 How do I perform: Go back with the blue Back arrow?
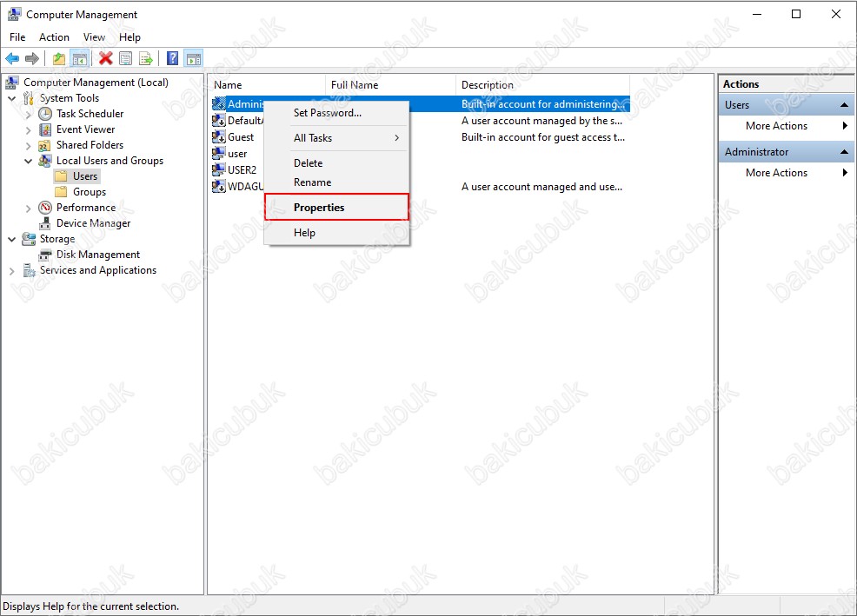pos(12,58)
